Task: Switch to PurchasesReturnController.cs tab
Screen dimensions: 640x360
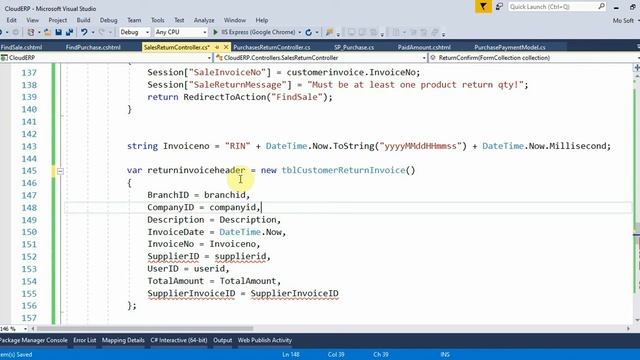Action: pos(272,47)
